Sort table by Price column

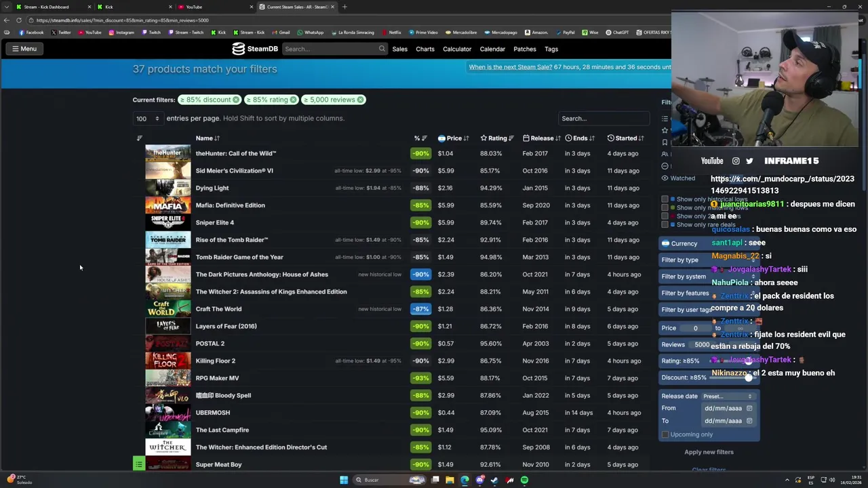click(454, 138)
